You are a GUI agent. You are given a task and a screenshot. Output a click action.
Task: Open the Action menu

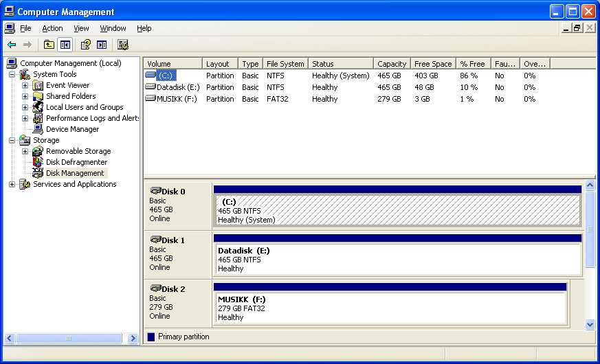pos(52,28)
